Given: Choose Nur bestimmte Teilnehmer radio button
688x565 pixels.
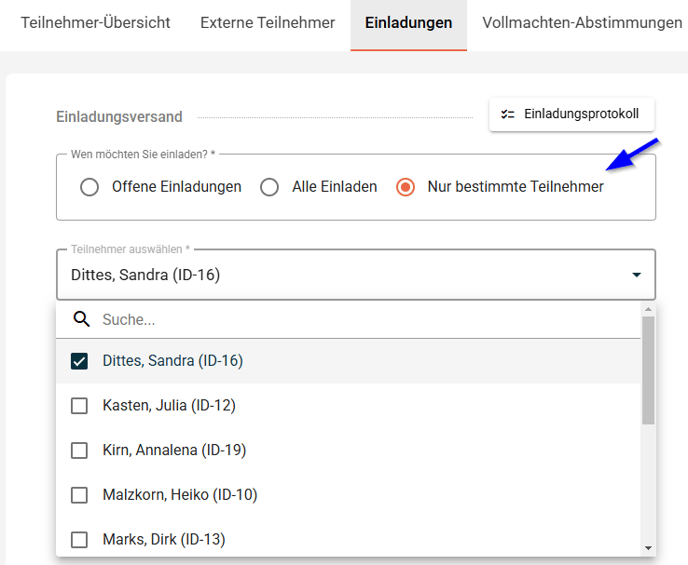Looking at the screenshot, I should click(405, 187).
